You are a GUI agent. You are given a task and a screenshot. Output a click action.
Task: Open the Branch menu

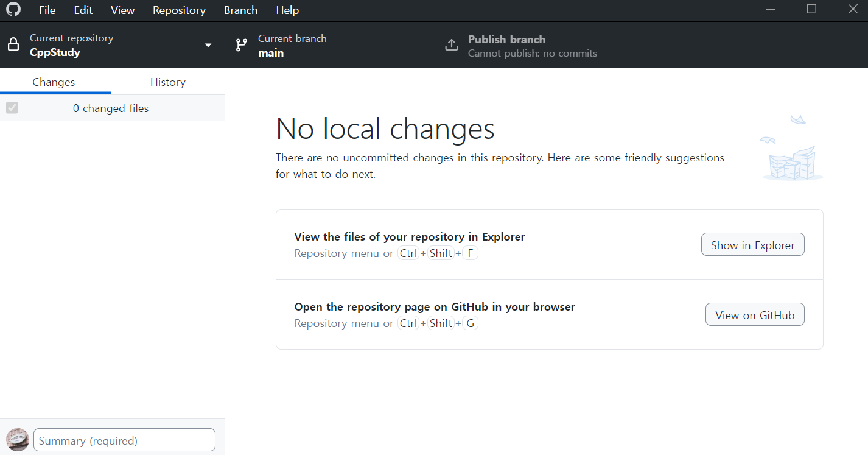pyautogui.click(x=240, y=10)
